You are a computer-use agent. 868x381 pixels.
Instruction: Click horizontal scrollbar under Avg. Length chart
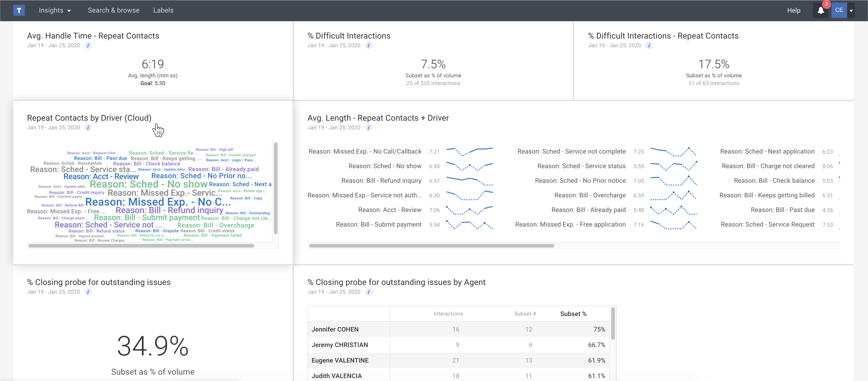[431, 246]
